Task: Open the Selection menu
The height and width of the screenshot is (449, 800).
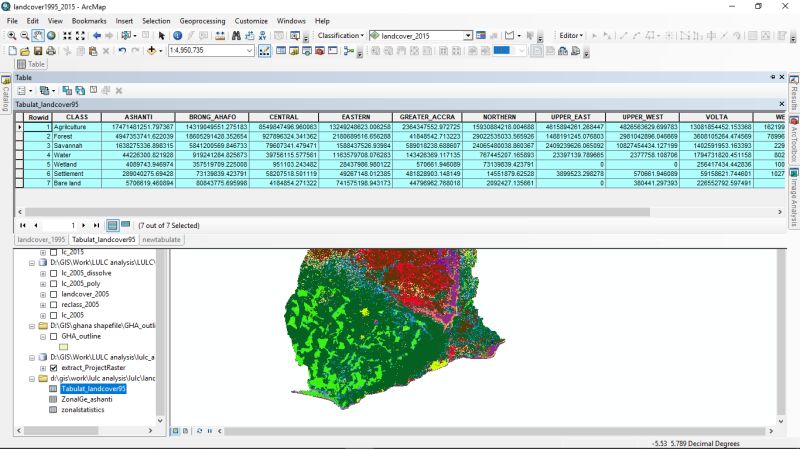Action: coord(156,21)
